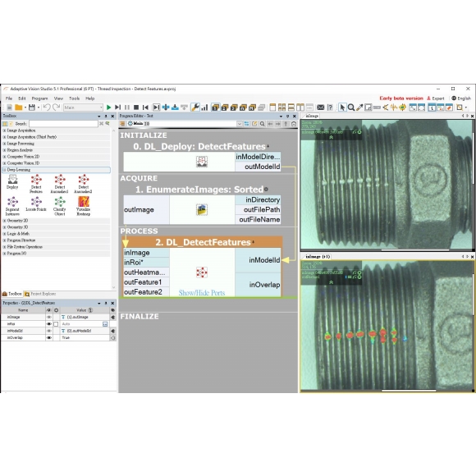476x476 pixels.
Task: Click the Visualize Heatmap filter icon
Action: (x=84, y=206)
